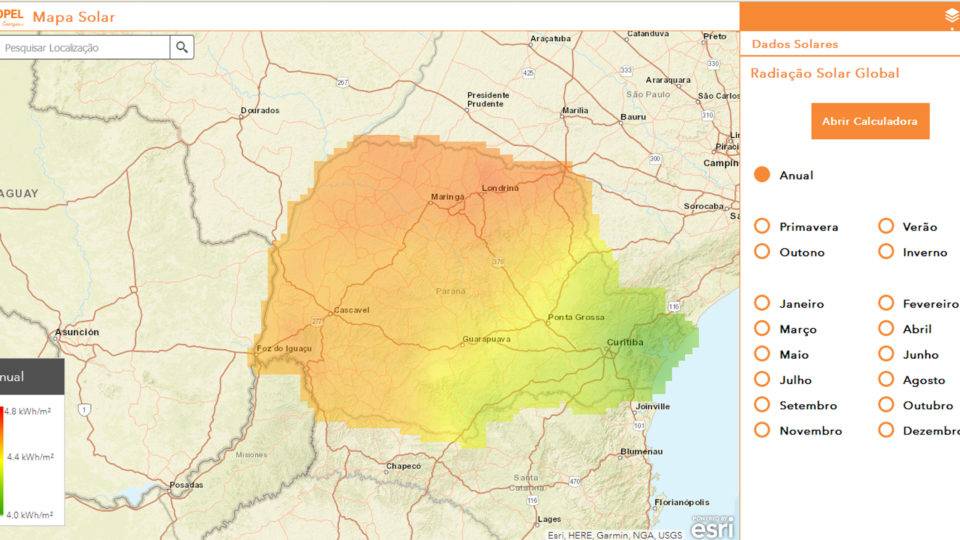
Task: Click Asunción on the map
Action: tap(77, 332)
